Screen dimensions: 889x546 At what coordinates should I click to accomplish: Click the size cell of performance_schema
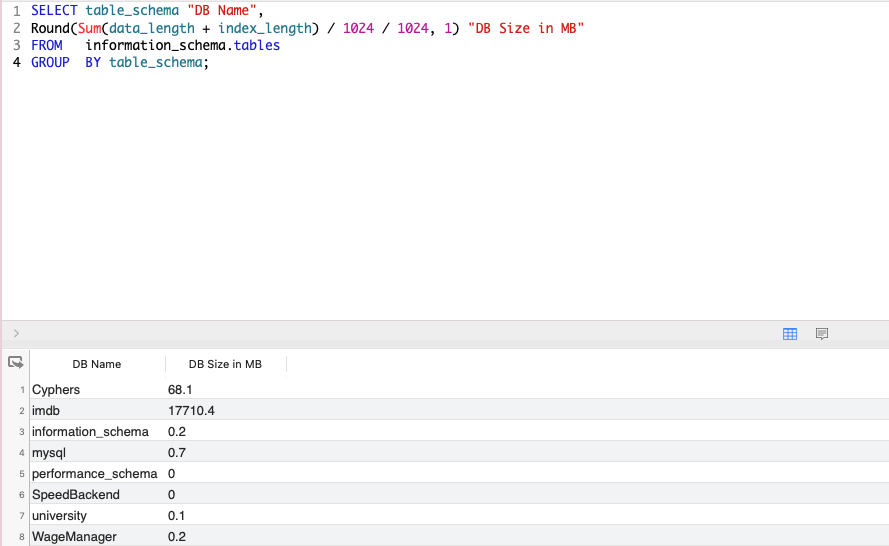click(x=171, y=473)
